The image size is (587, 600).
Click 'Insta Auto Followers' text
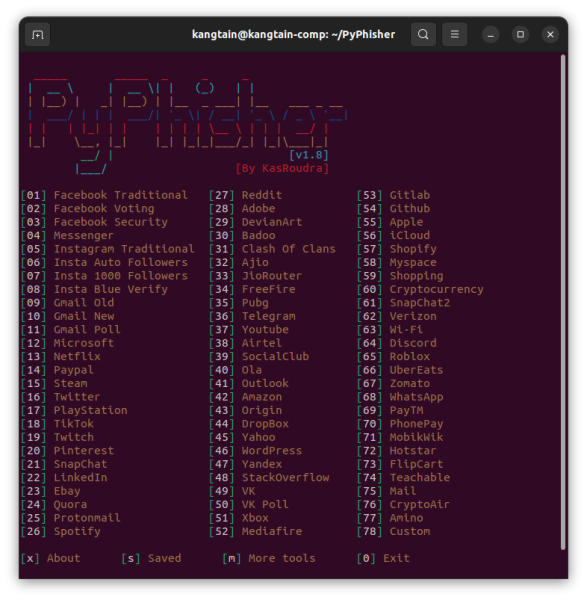click(x=121, y=262)
